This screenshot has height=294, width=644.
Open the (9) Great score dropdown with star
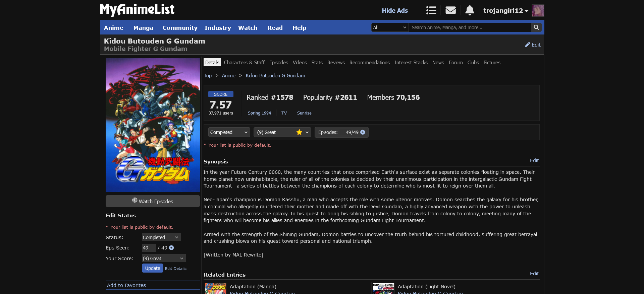point(282,132)
